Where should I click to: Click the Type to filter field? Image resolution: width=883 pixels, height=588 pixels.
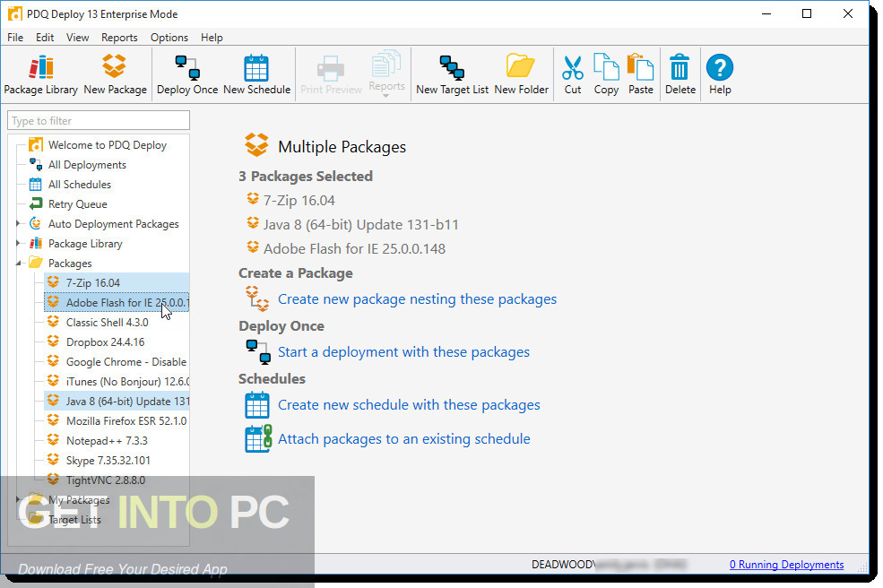coord(99,120)
